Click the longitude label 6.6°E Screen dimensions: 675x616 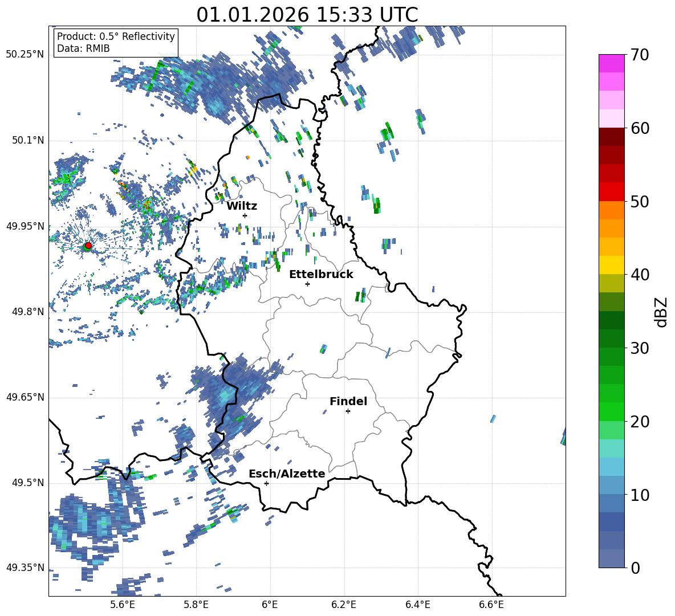(491, 605)
